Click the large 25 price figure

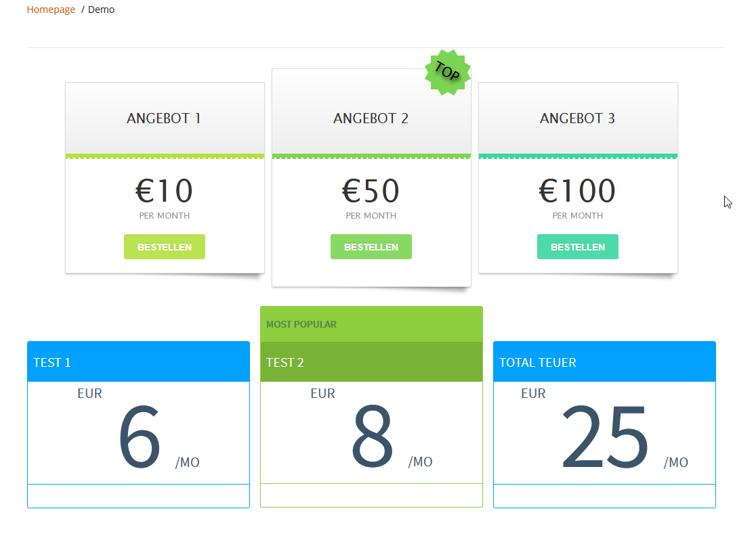coord(605,438)
